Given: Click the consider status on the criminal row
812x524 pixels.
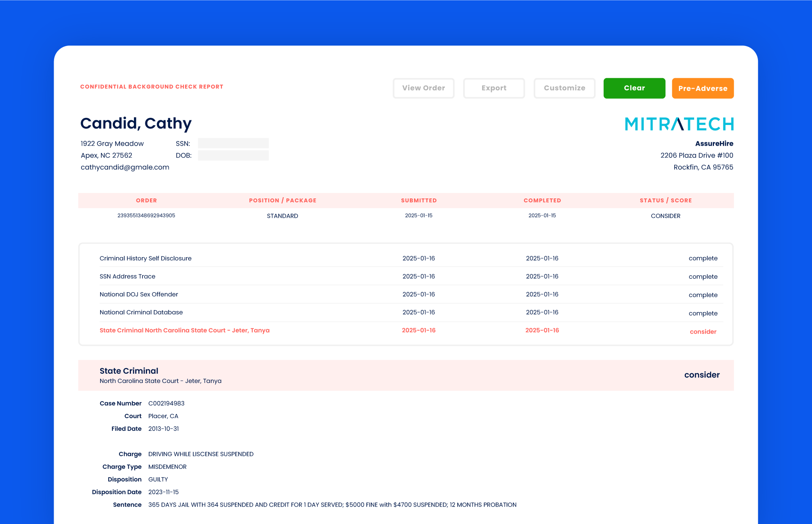Looking at the screenshot, I should [703, 331].
